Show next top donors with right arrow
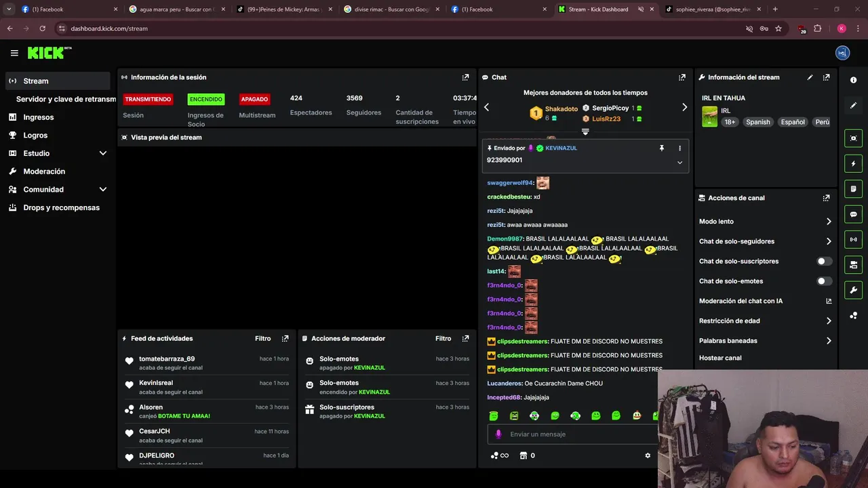The width and height of the screenshot is (868, 488). (x=684, y=107)
